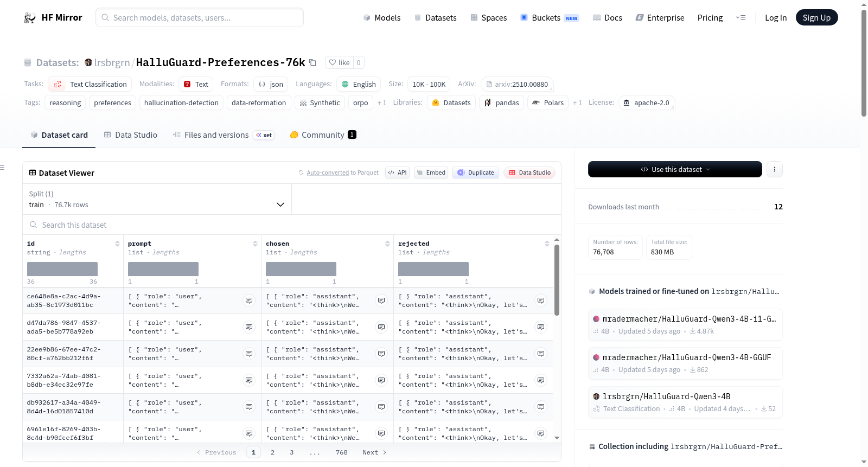Sort the rejected column
The height and width of the screenshot is (467, 868).
(547, 244)
